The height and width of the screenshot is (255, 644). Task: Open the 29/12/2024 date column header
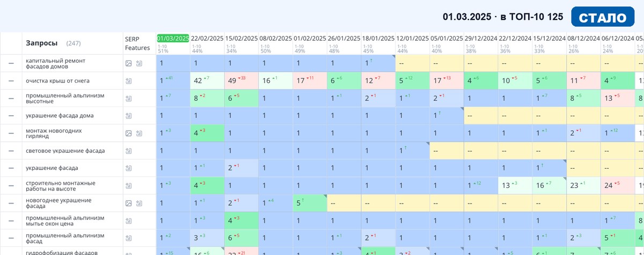click(x=481, y=39)
